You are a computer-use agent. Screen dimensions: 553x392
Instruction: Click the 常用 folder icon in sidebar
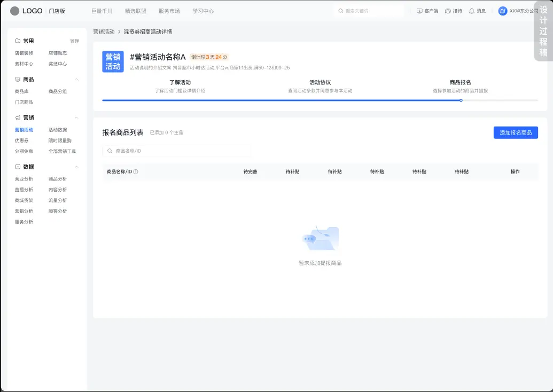coord(18,41)
